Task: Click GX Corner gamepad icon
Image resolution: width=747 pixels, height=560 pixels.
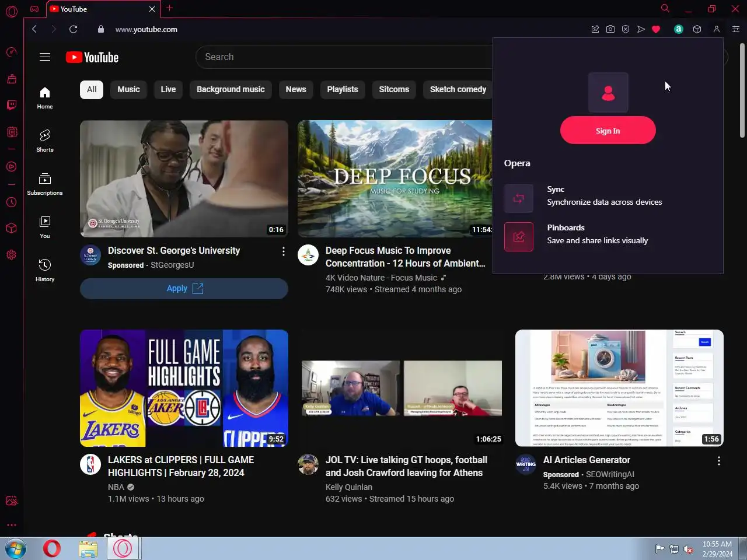Action: click(34, 9)
